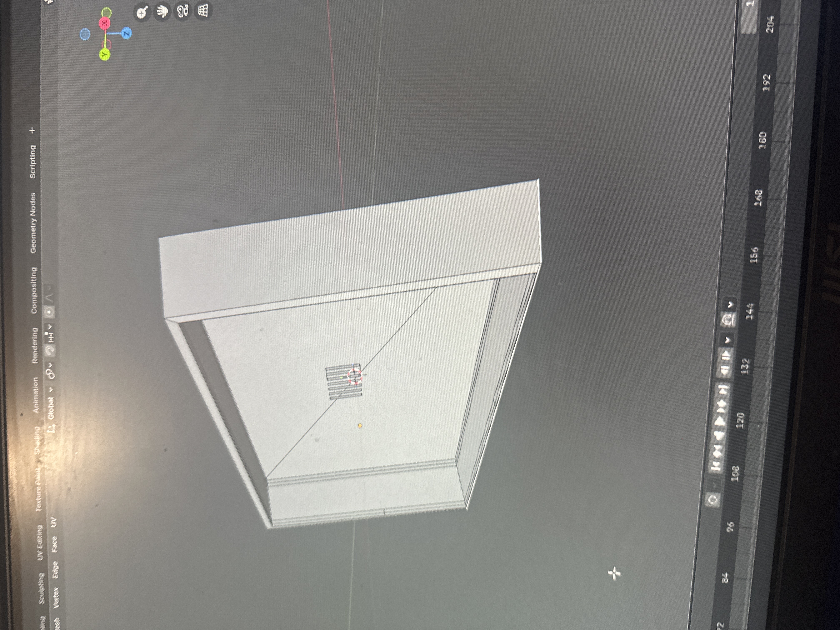The image size is (840, 630).
Task: Switch perspective/orthographic with grid icon
Action: coord(203,10)
